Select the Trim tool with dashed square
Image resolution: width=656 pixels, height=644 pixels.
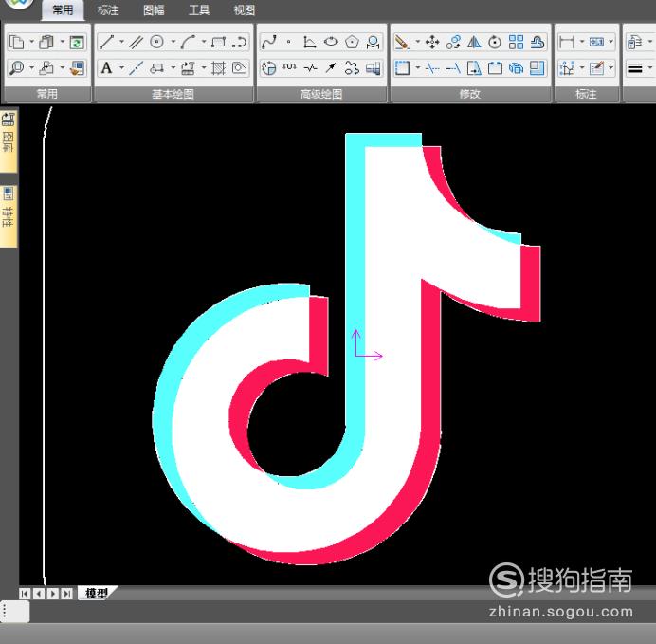click(402, 67)
